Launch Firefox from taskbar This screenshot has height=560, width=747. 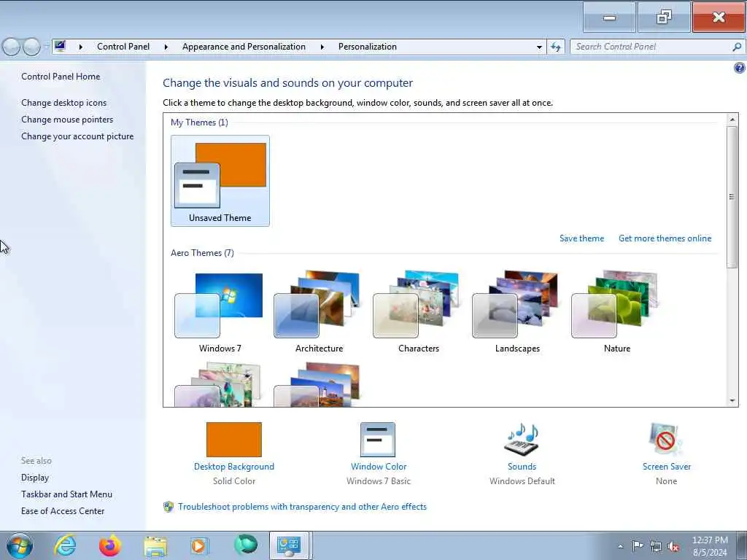(x=110, y=545)
